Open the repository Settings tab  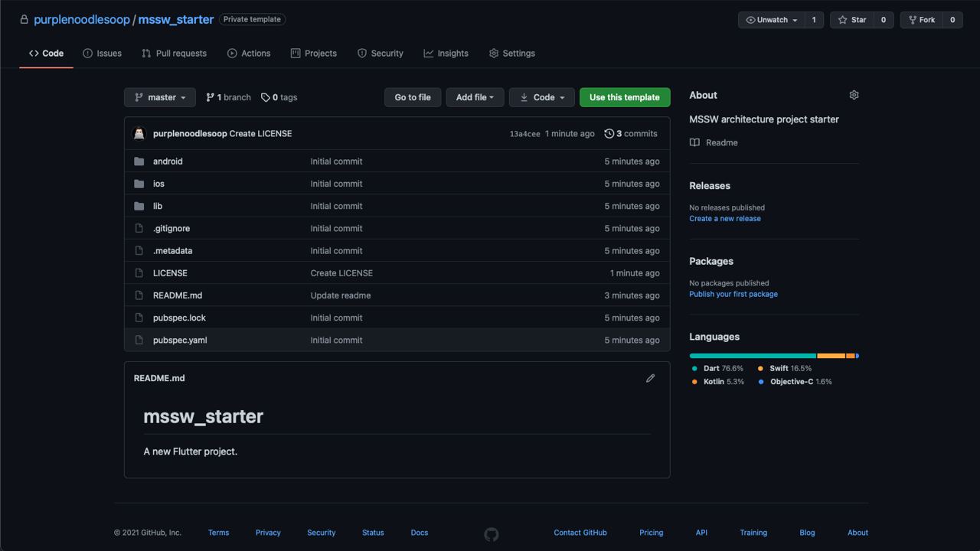tap(512, 54)
